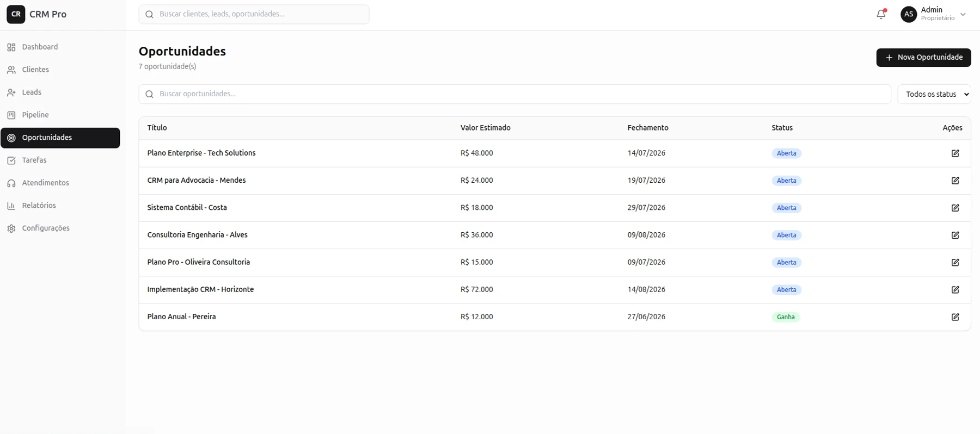Edit Plano Pro - Oliveira Consultoria opportunity
Image resolution: width=980 pixels, height=434 pixels.
955,263
